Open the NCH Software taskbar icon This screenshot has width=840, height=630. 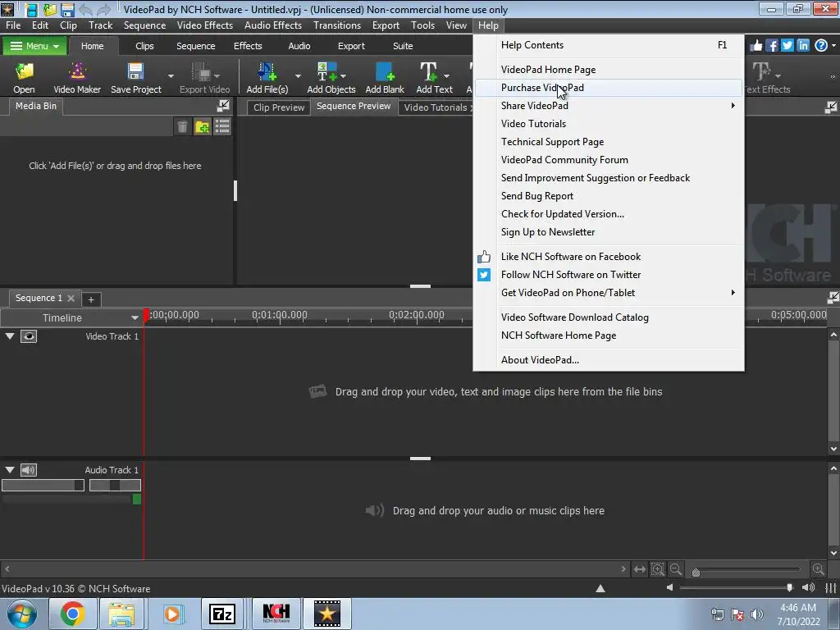click(x=276, y=614)
